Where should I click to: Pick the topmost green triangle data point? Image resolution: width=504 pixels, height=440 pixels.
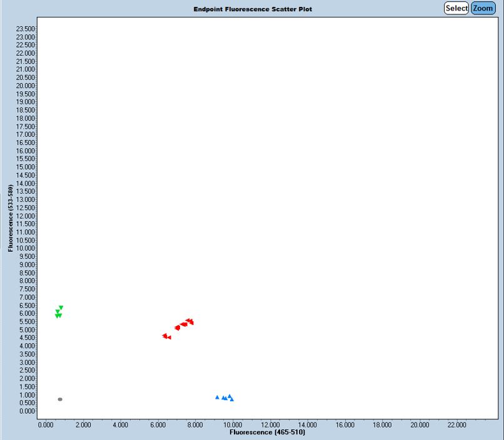pos(61,307)
